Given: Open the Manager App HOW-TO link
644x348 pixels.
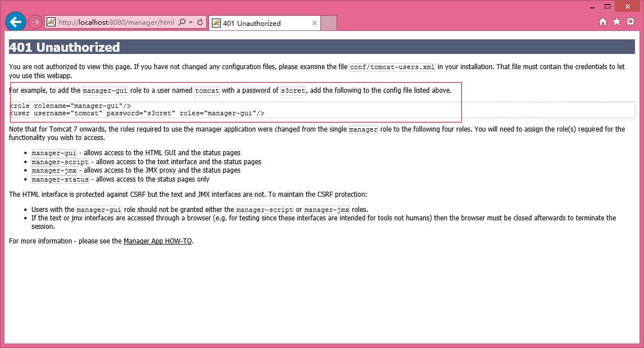Looking at the screenshot, I should [x=158, y=241].
